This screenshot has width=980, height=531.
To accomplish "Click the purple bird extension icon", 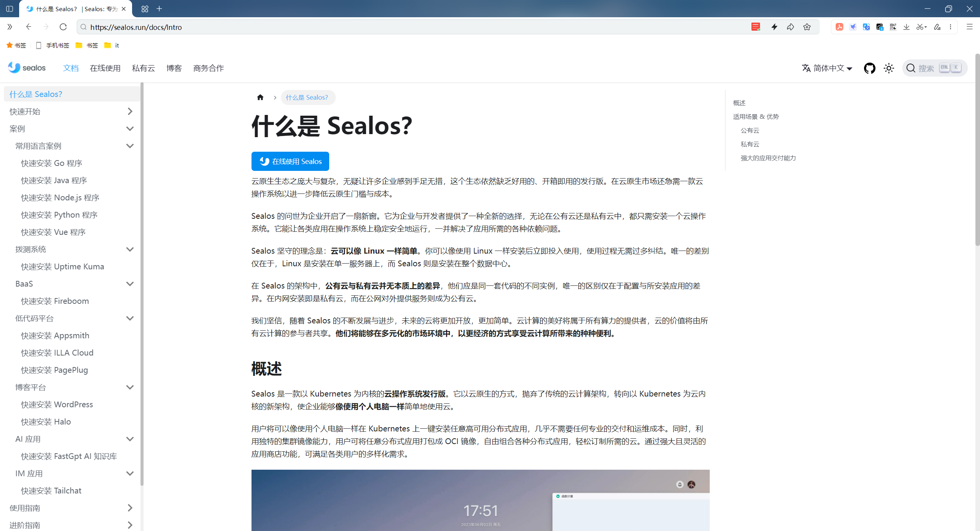I will [x=853, y=27].
